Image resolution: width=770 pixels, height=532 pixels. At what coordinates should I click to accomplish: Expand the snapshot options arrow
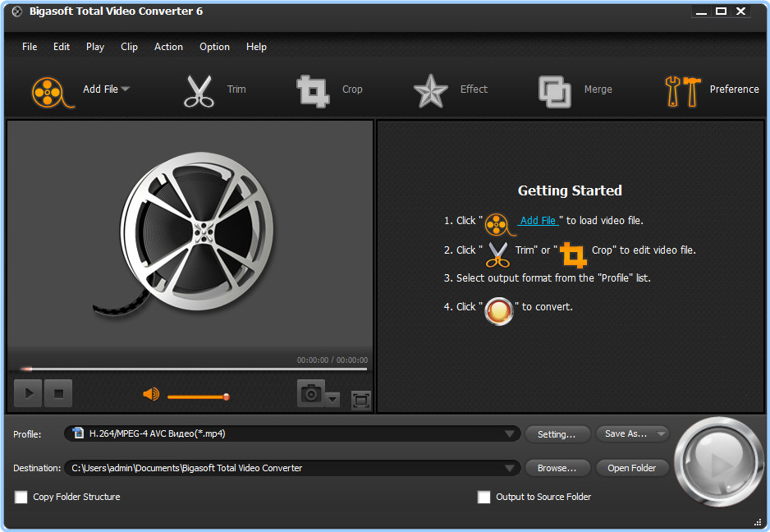coord(332,399)
